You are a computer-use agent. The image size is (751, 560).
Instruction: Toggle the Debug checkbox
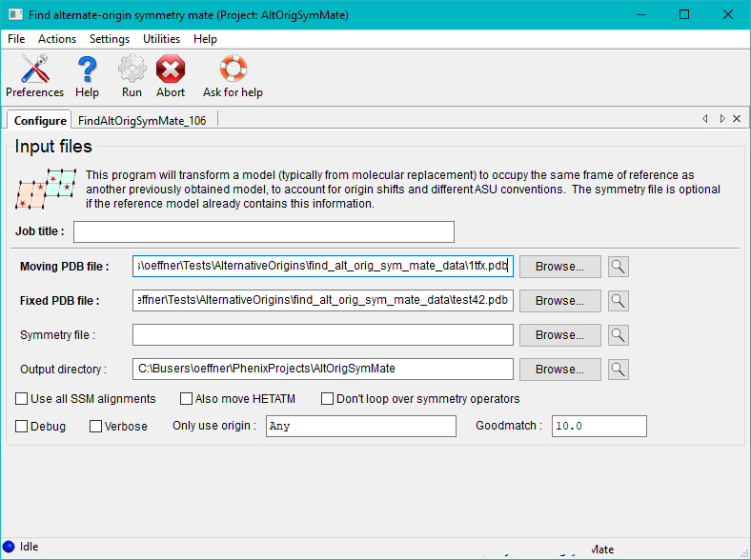click(x=22, y=427)
